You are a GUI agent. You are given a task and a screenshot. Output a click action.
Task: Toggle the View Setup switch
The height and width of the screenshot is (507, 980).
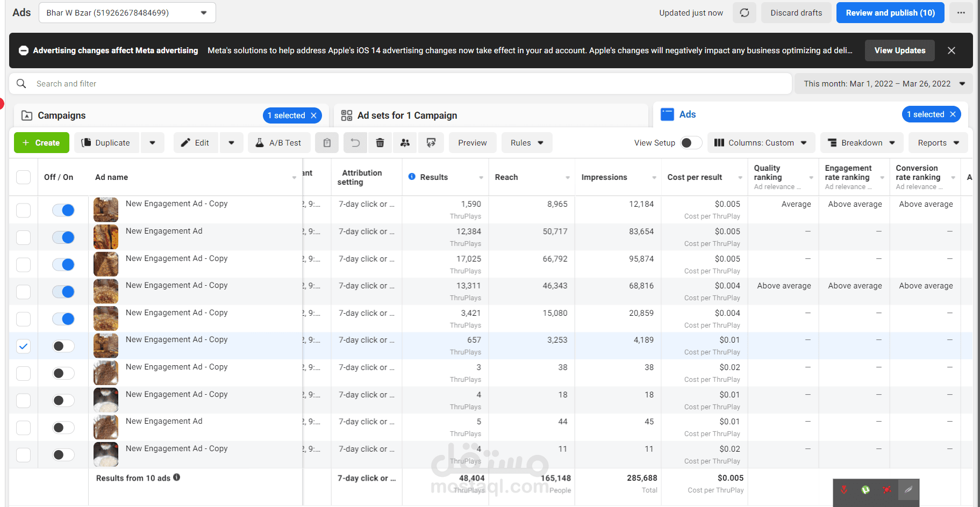coord(691,143)
